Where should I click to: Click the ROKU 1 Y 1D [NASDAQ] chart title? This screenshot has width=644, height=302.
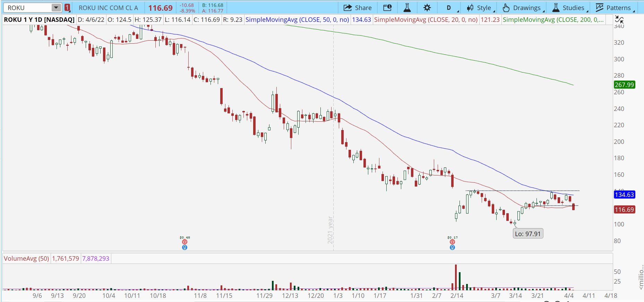point(39,20)
